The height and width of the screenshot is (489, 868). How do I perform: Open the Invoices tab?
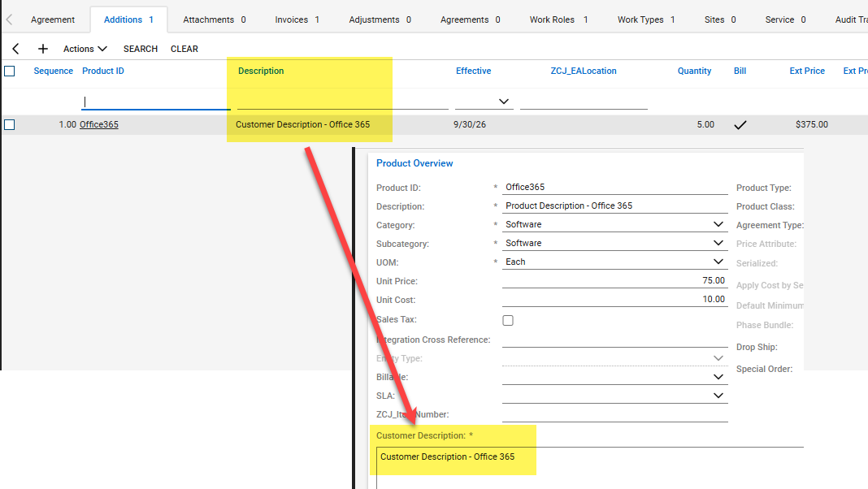click(x=297, y=19)
